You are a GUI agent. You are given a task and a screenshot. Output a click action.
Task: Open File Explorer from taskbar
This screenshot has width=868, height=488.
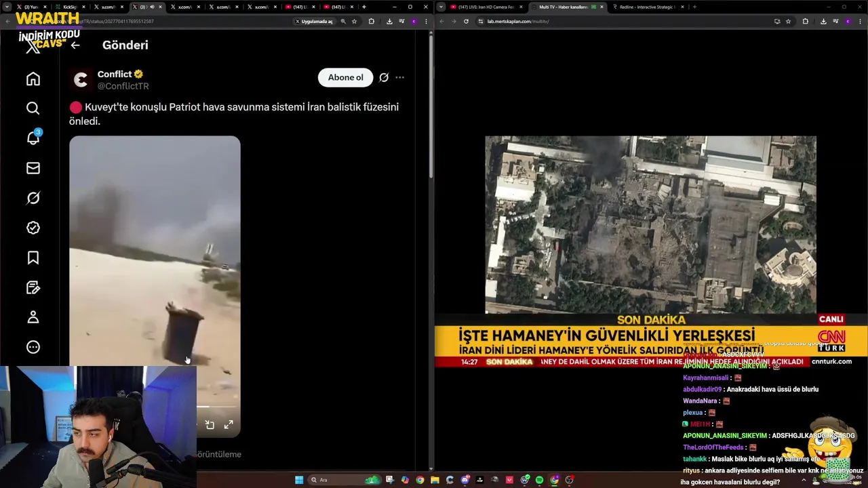pos(435,480)
